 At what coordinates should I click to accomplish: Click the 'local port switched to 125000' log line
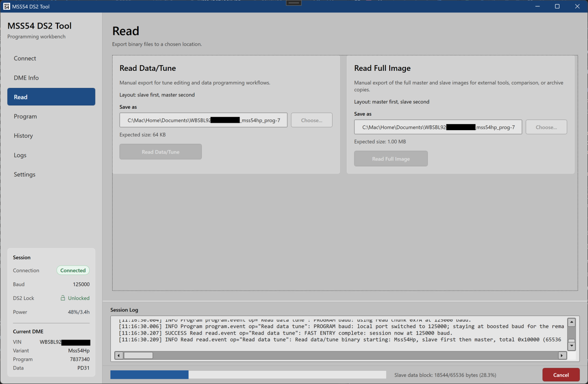pos(342,326)
